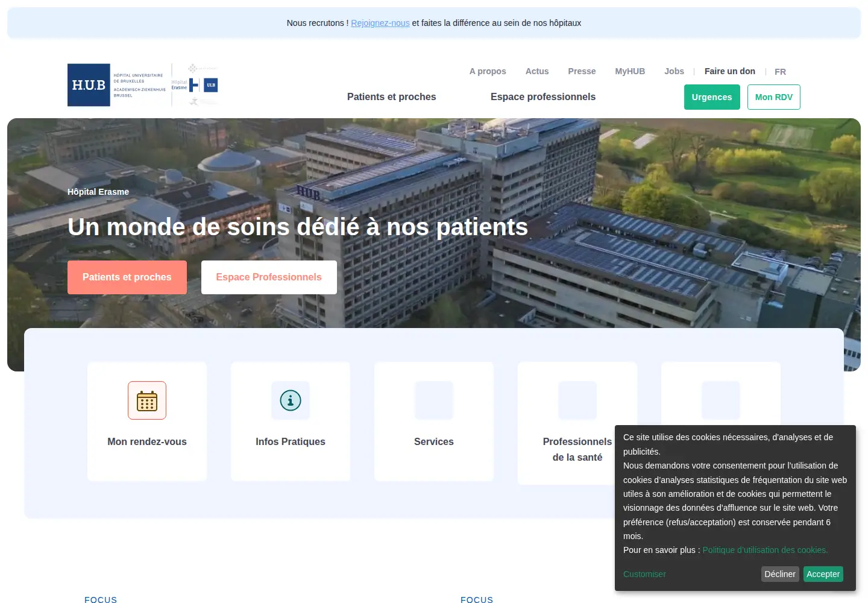The image size is (868, 603).
Task: Click the green Urgences button
Action: 712,97
